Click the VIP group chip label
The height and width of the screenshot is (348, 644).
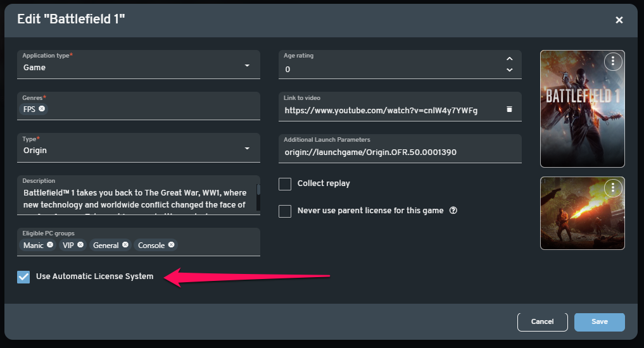tap(68, 245)
